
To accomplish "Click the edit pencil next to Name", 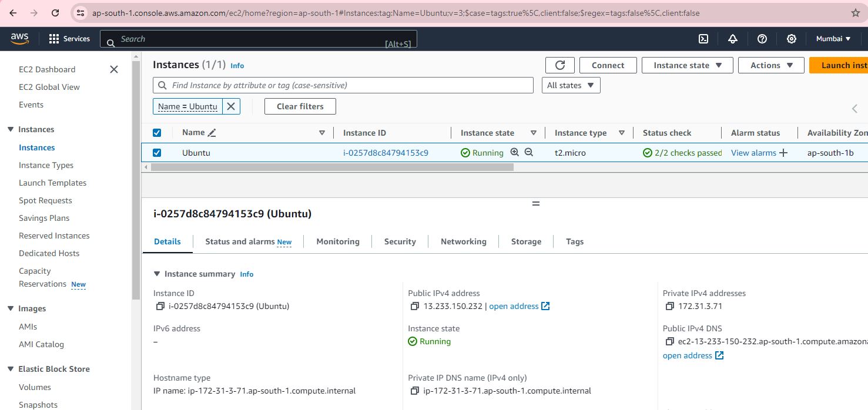I will [212, 133].
